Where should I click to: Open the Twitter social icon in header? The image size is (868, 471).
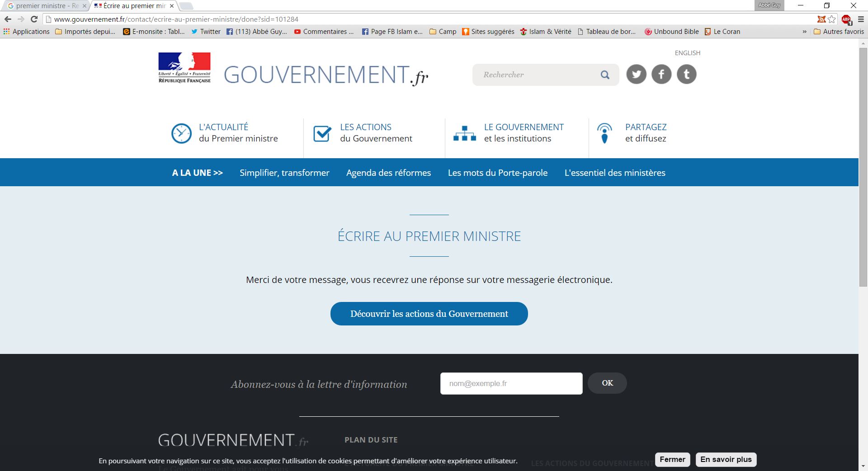636,74
